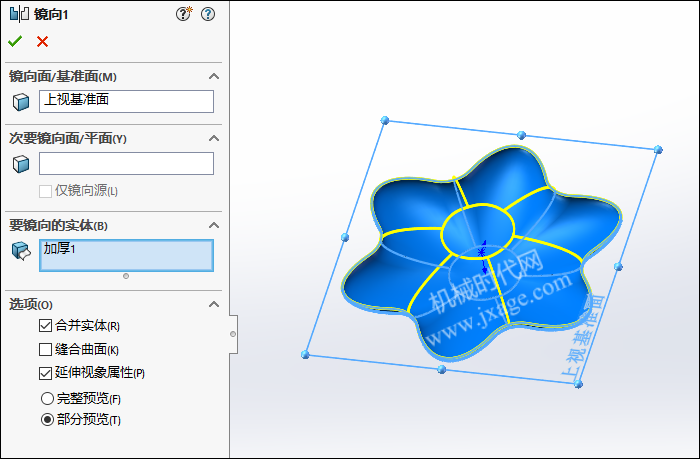Click the panel collapse handle on the divider

point(233,334)
